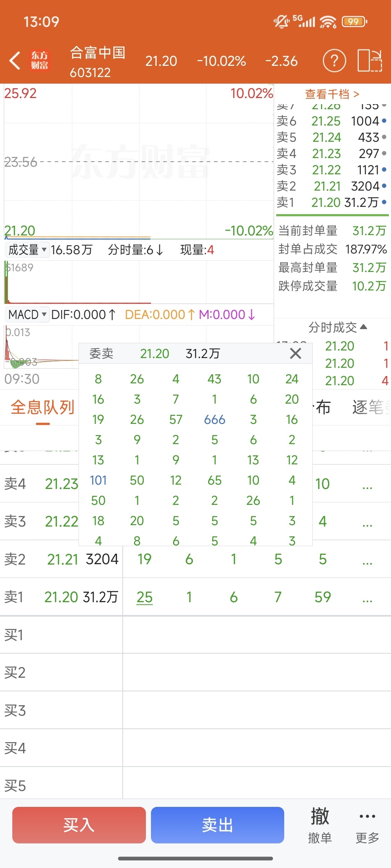This screenshot has width=391, height=868.
Task: Tap the 封单占成交 187.97% value
Action: [x=366, y=249]
